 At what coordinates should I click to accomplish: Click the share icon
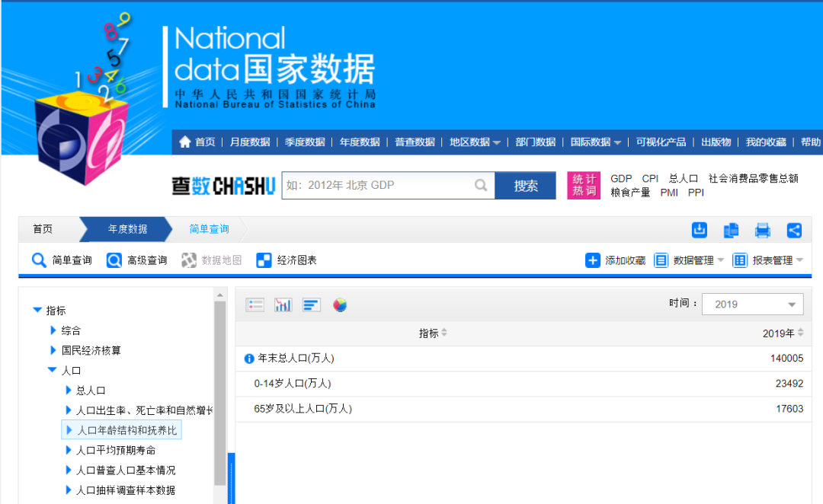coord(794,230)
